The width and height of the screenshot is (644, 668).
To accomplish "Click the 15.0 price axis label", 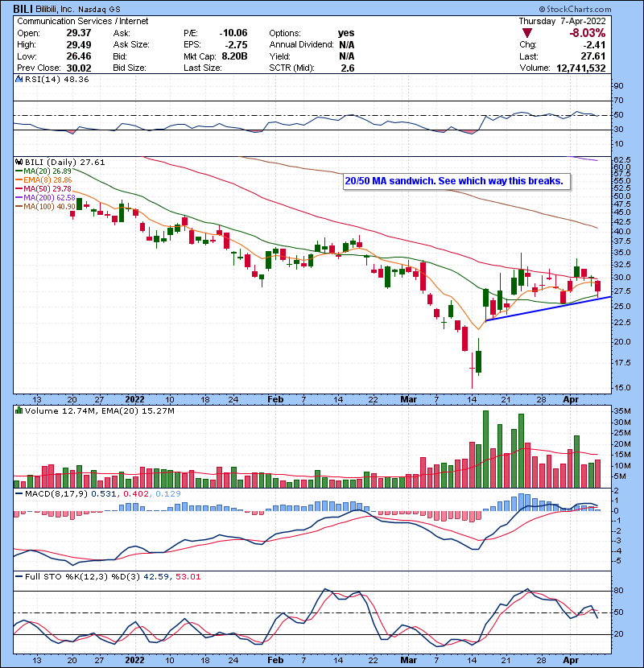I will pos(622,388).
